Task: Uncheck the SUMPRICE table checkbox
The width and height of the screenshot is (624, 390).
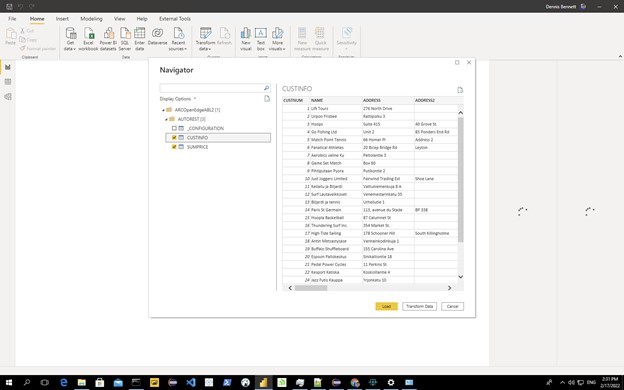Action: [x=174, y=147]
